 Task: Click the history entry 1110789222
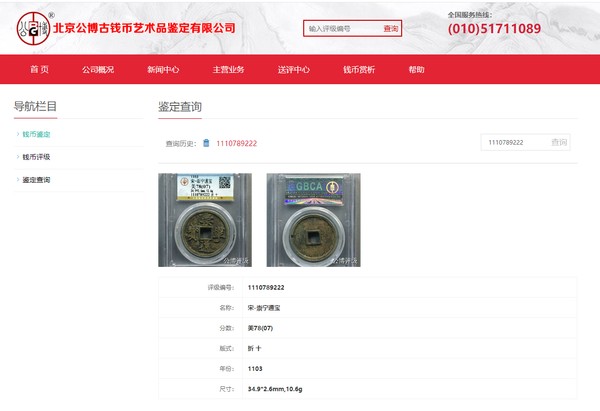(236, 144)
